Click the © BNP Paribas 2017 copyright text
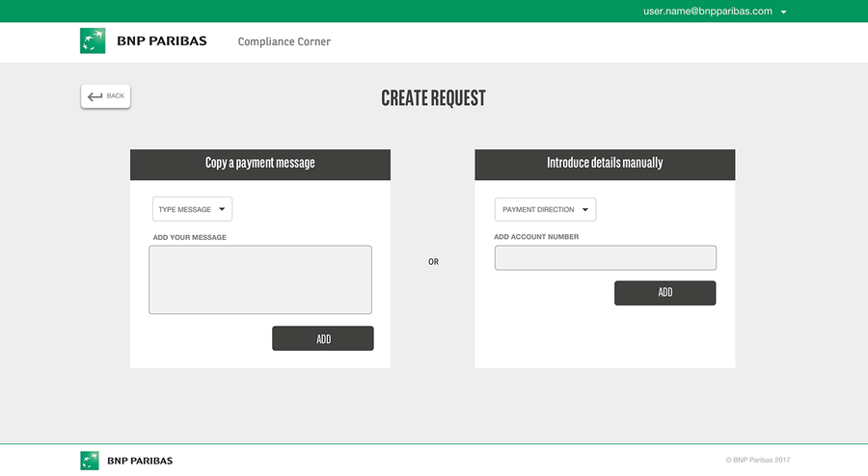Viewport: 868px width, 476px height. click(757, 461)
